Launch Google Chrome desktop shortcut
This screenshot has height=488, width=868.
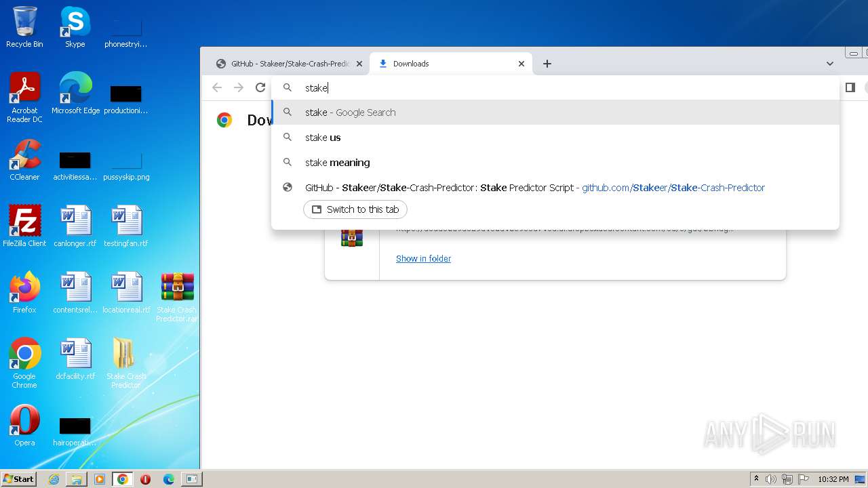point(24,363)
